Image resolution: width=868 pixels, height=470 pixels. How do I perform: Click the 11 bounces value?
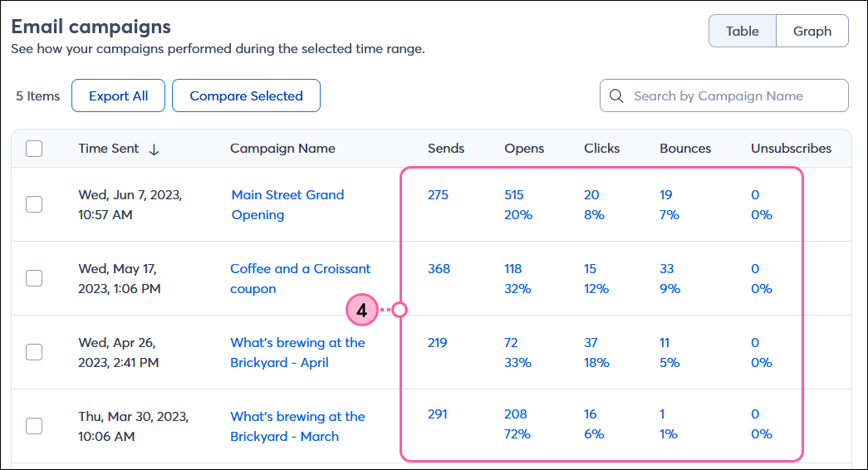pos(664,343)
